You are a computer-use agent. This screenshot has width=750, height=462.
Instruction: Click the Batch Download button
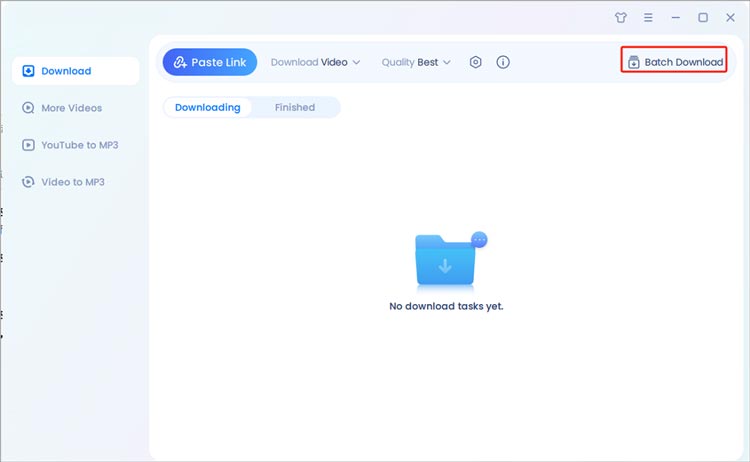674,62
